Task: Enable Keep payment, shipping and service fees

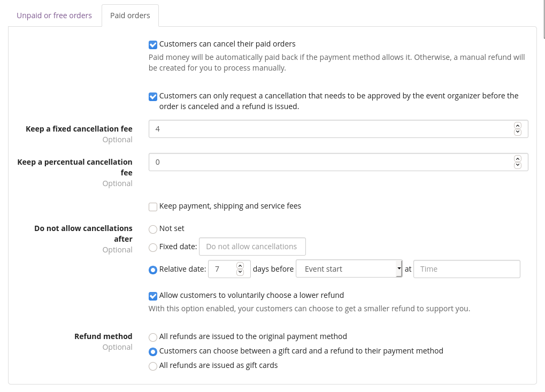Action: [153, 206]
